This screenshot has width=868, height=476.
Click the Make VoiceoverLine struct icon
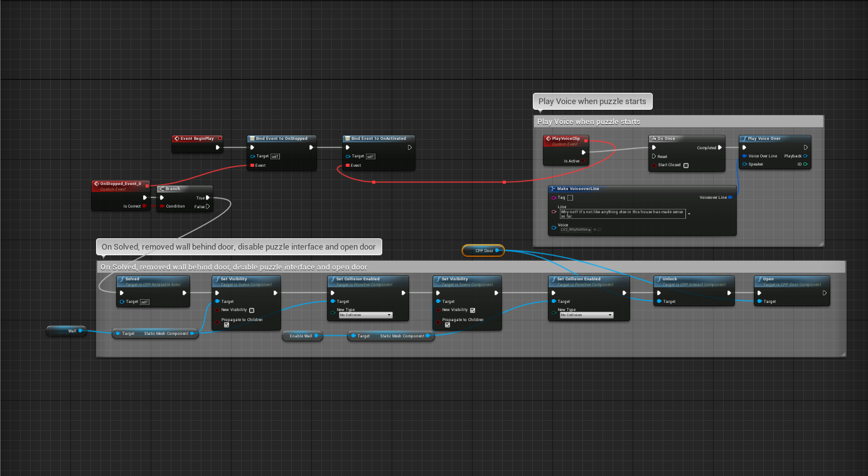pyautogui.click(x=553, y=189)
